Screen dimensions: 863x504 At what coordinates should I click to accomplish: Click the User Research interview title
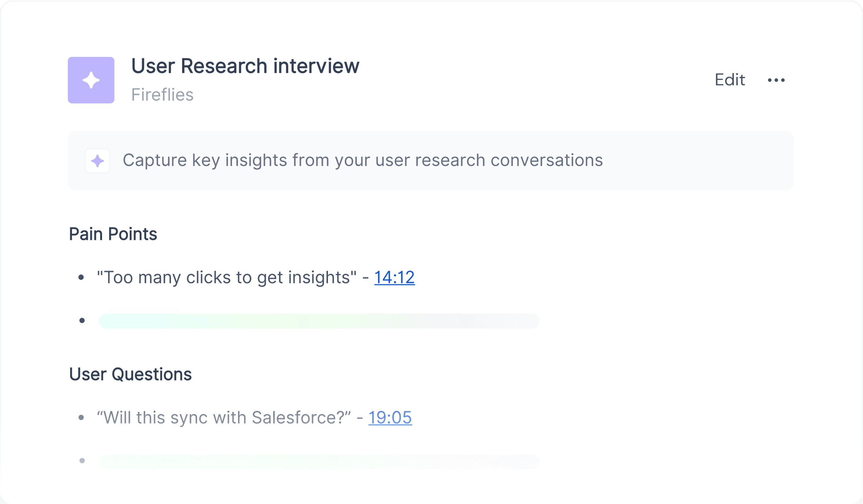pyautogui.click(x=245, y=66)
